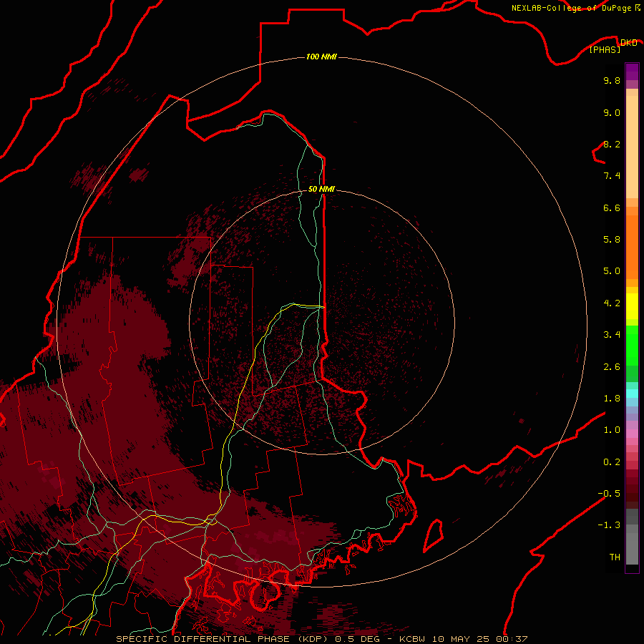
Task: Click the 100 NMI range ring label
Action: (321, 57)
